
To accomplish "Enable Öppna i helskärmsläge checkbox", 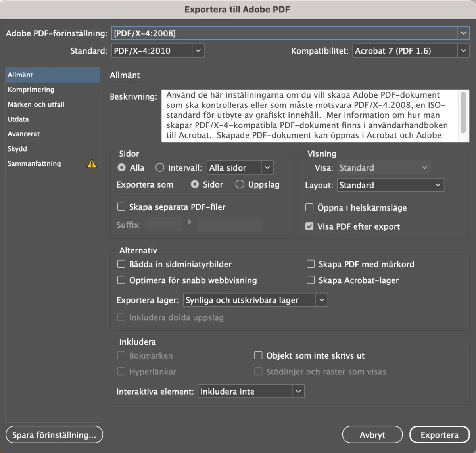I will pos(309,207).
